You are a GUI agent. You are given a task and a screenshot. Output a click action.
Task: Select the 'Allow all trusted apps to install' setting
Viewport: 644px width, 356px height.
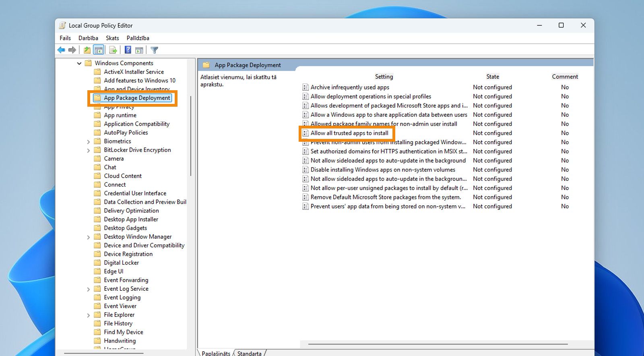tap(349, 133)
